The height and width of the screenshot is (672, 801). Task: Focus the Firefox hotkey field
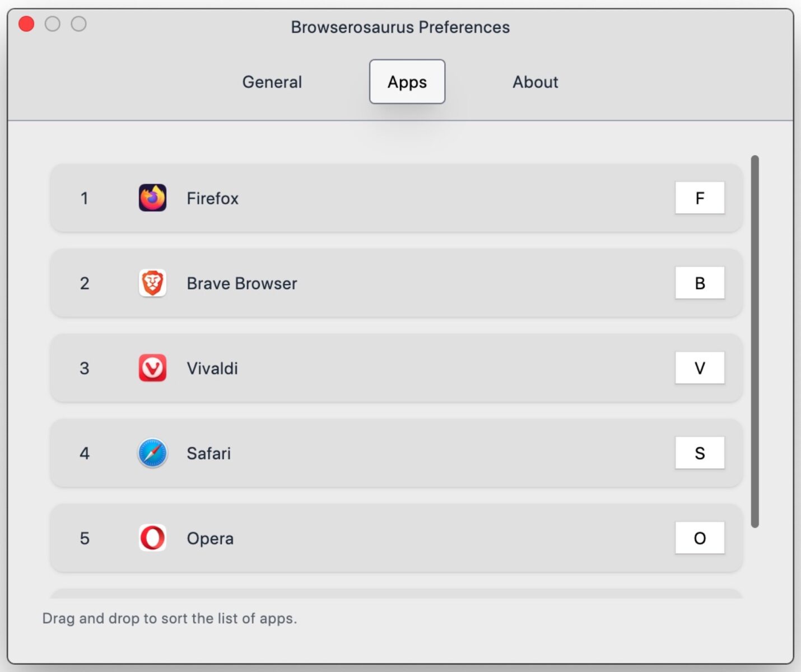pyautogui.click(x=700, y=198)
